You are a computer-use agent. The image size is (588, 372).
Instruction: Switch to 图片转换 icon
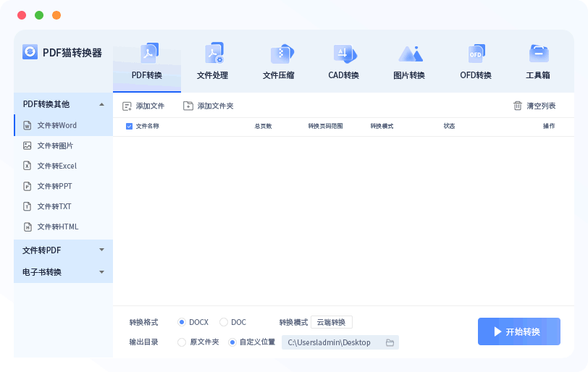[409, 54]
